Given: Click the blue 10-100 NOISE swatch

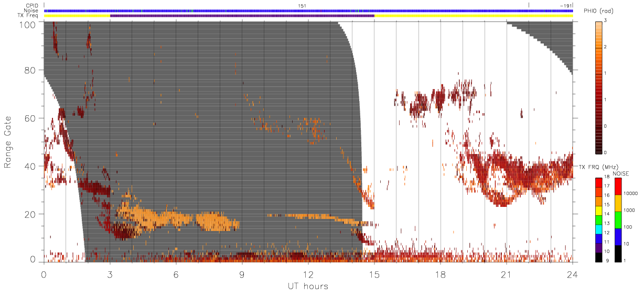Looking at the screenshot, I should 618,236.
